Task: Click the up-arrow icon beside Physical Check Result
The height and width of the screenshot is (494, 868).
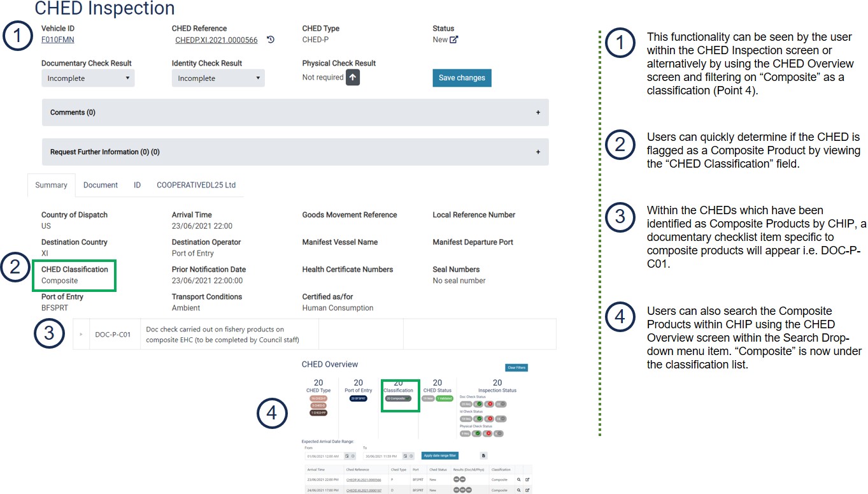Action: coord(353,78)
